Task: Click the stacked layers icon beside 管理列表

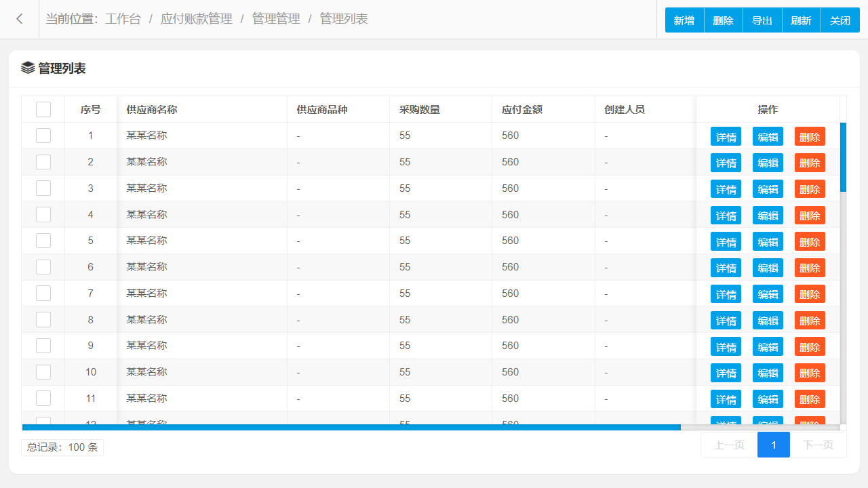Action: click(x=28, y=68)
